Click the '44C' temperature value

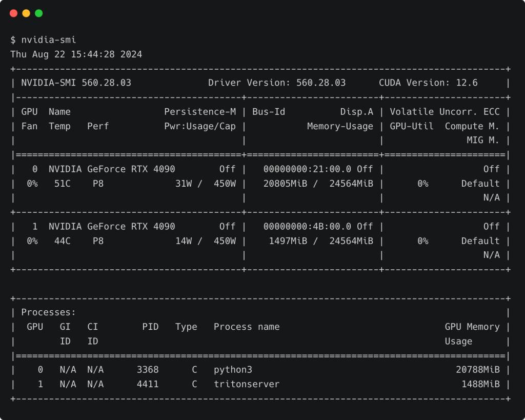[x=62, y=241]
